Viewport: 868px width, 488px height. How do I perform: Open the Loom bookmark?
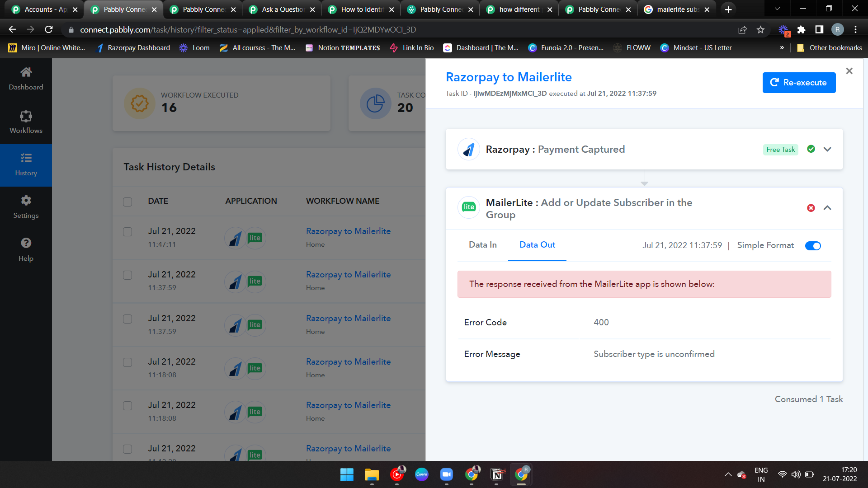(x=194, y=48)
